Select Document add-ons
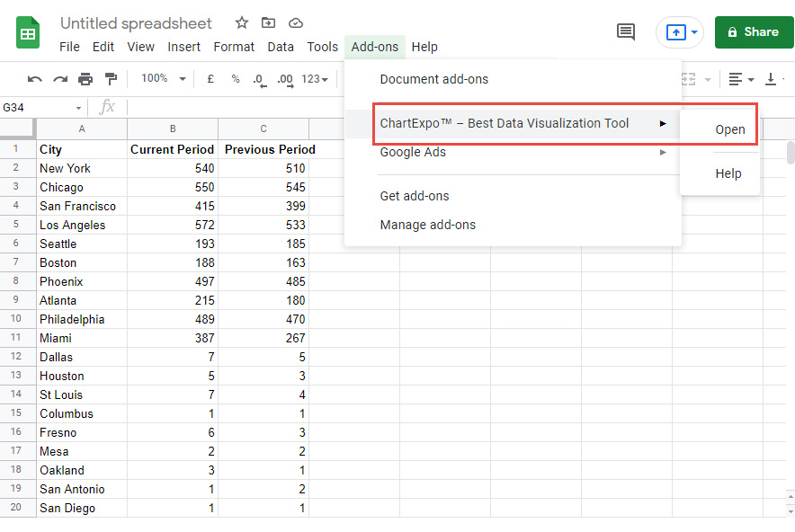795x532 pixels. (x=434, y=80)
